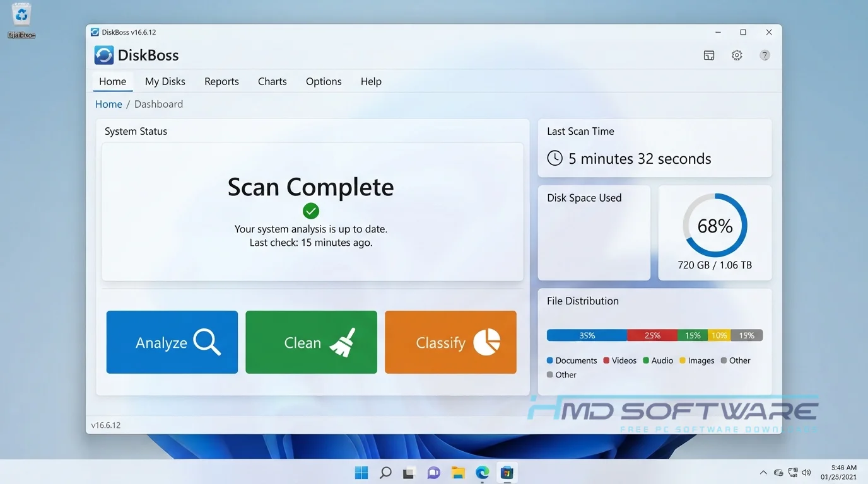Screen dimensions: 868x484
Task: Click the 'DiskBoss v16.6.12' title bar text
Action: click(x=129, y=32)
